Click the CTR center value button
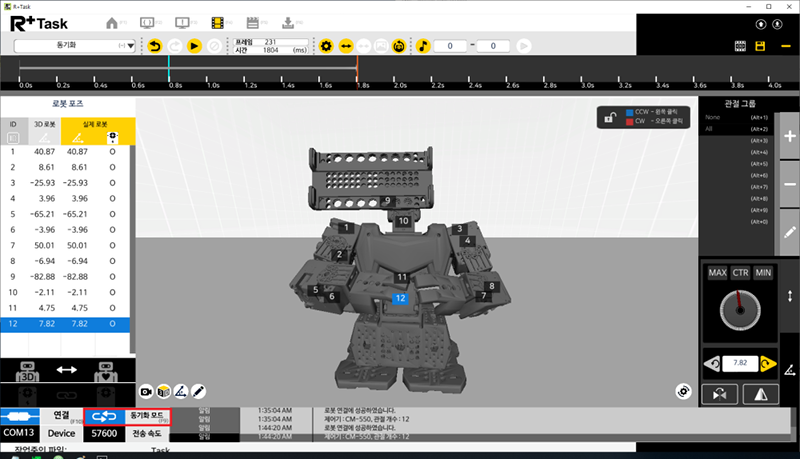The image size is (800, 459). click(x=740, y=272)
